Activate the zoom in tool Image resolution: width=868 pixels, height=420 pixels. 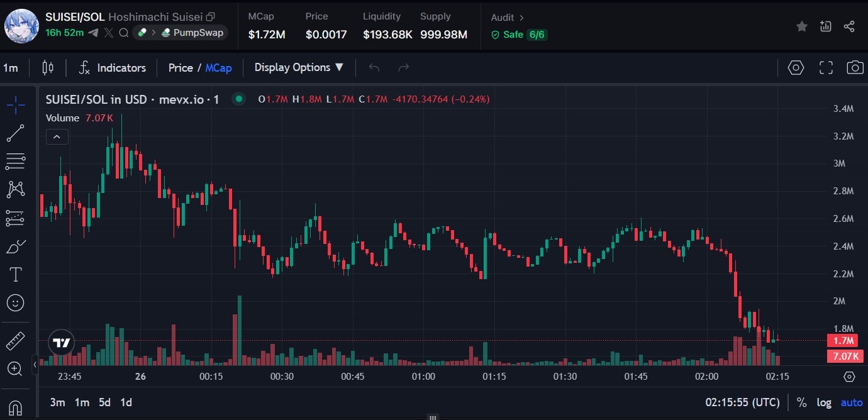[x=15, y=368]
